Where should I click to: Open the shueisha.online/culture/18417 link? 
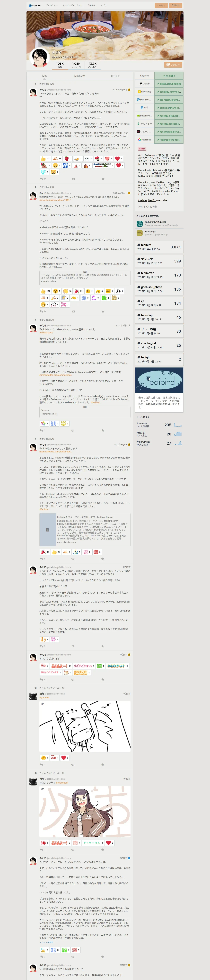pos(55,200)
